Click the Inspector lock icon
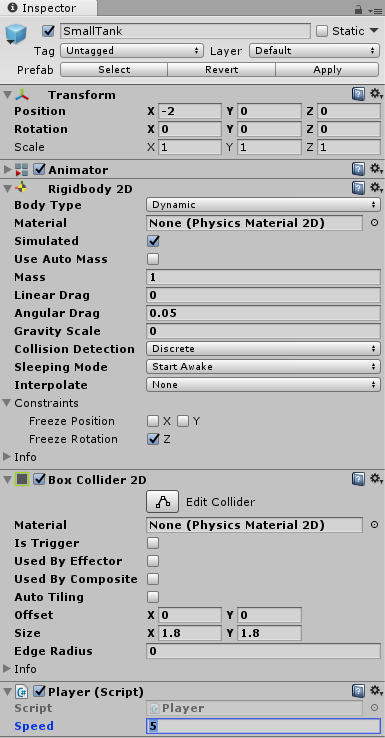Image resolution: width=385 pixels, height=738 pixels. point(358,9)
